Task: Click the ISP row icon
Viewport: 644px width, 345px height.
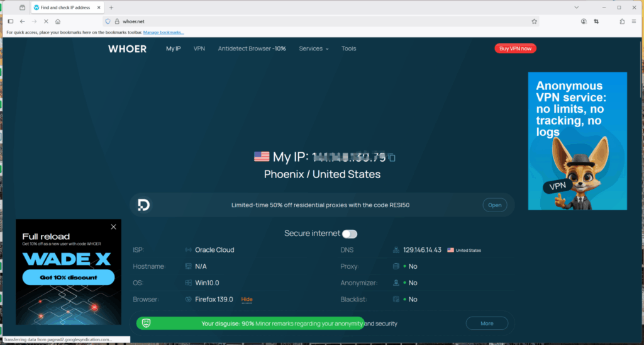Action: [x=188, y=250]
